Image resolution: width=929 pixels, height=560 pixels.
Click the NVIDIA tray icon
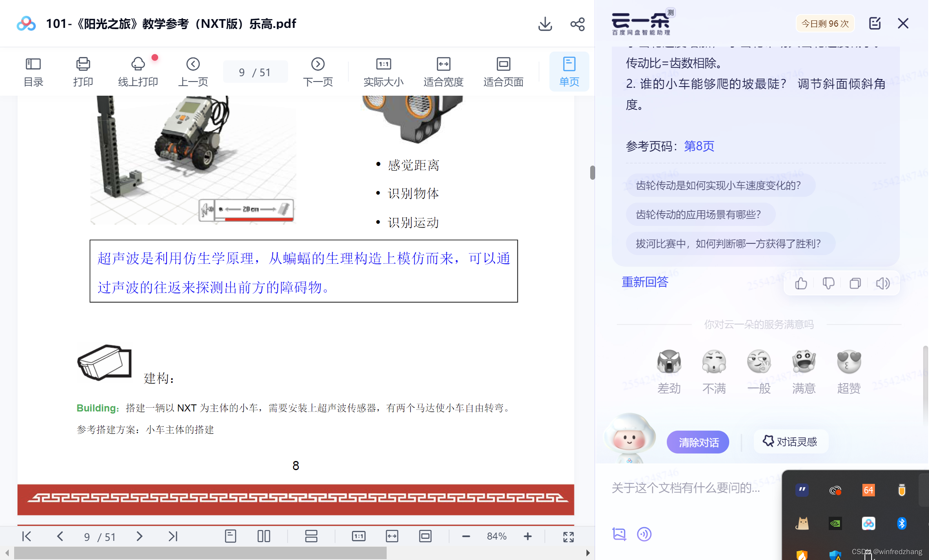point(835,523)
